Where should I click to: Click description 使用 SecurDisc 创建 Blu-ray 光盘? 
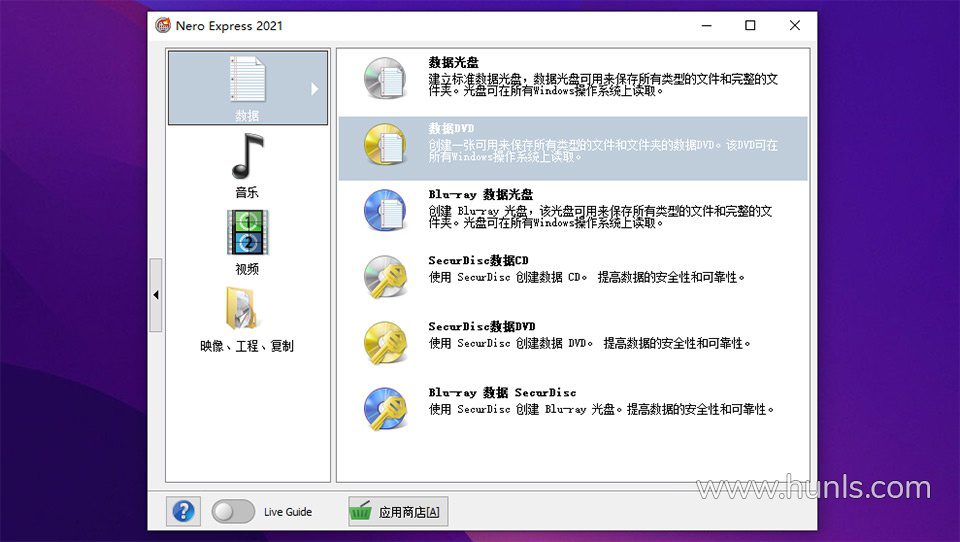click(x=601, y=409)
